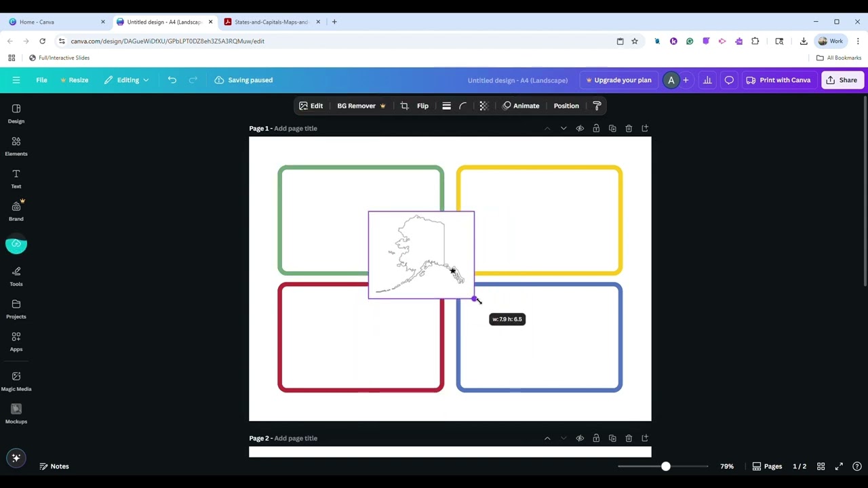Open Magic Media app
Screen dimensions: 868x488
coord(16,382)
